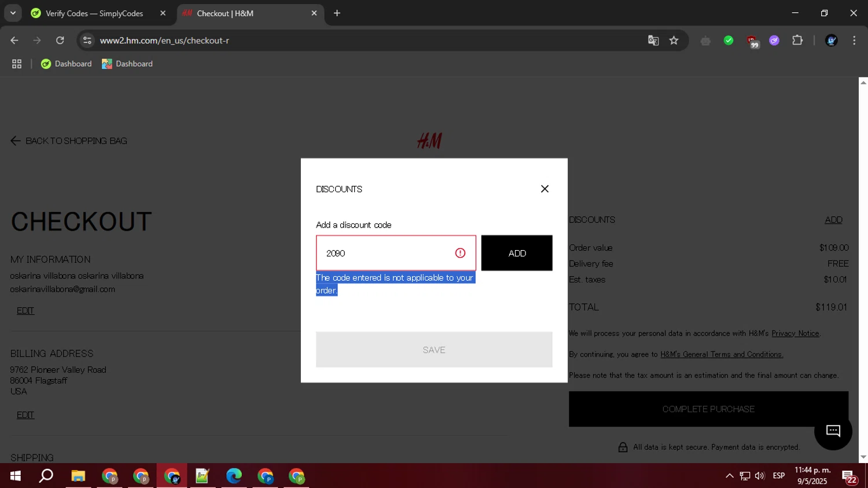Open the Chrome profile avatar

(832, 41)
